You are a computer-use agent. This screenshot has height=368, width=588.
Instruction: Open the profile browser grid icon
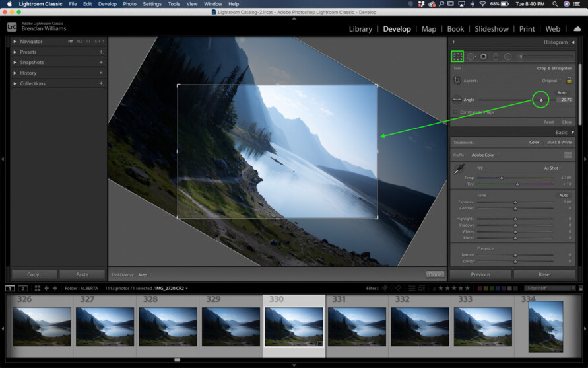click(568, 155)
